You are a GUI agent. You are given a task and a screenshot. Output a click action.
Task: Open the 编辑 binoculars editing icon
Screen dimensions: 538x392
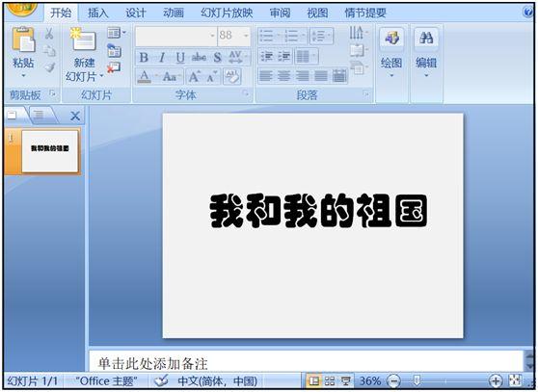click(426, 38)
